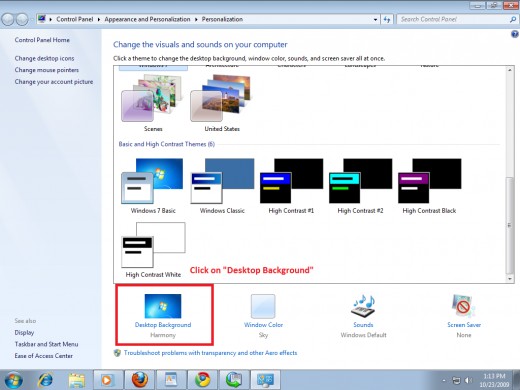Open Change desktop icons link

pos(44,58)
